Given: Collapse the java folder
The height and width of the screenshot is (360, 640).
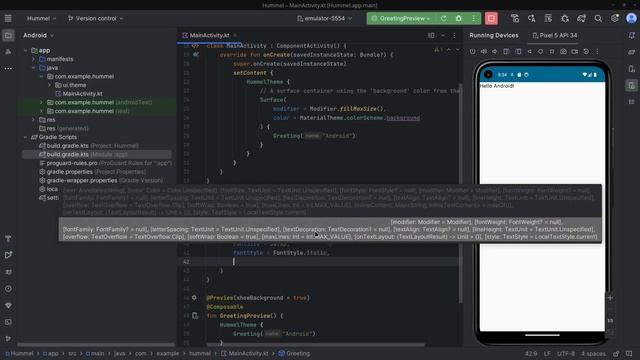Looking at the screenshot, I should click(x=33, y=68).
